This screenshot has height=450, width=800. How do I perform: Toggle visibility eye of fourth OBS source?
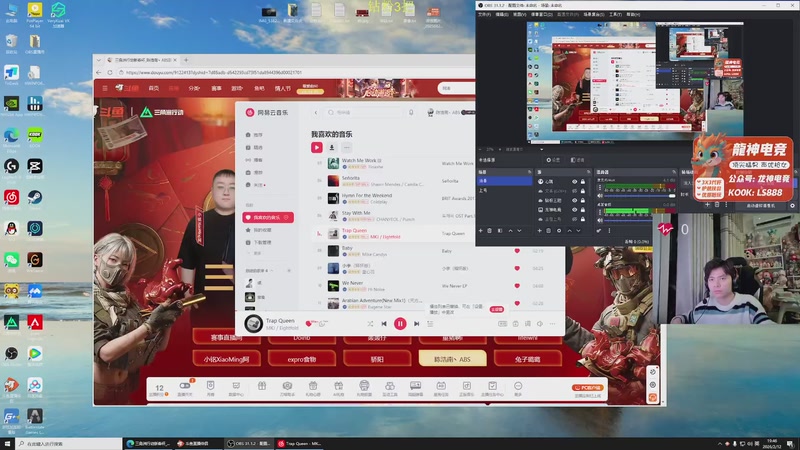pyautogui.click(x=574, y=210)
